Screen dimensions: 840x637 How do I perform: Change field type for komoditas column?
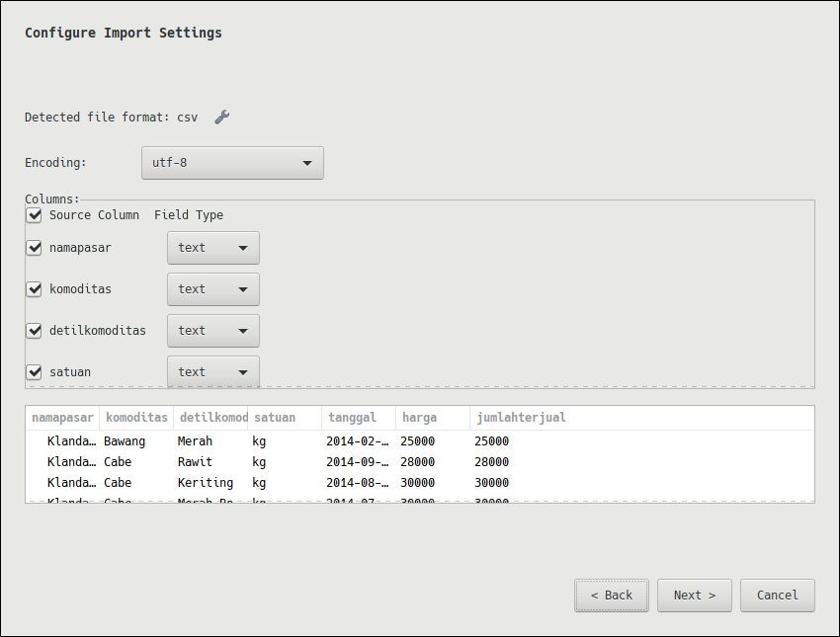[x=212, y=289]
